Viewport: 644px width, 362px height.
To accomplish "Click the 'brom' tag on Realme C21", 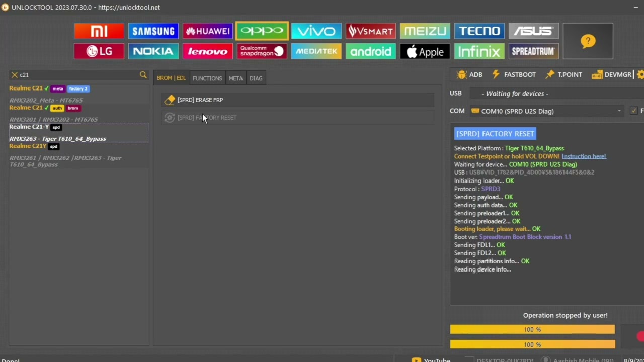I will [x=73, y=108].
